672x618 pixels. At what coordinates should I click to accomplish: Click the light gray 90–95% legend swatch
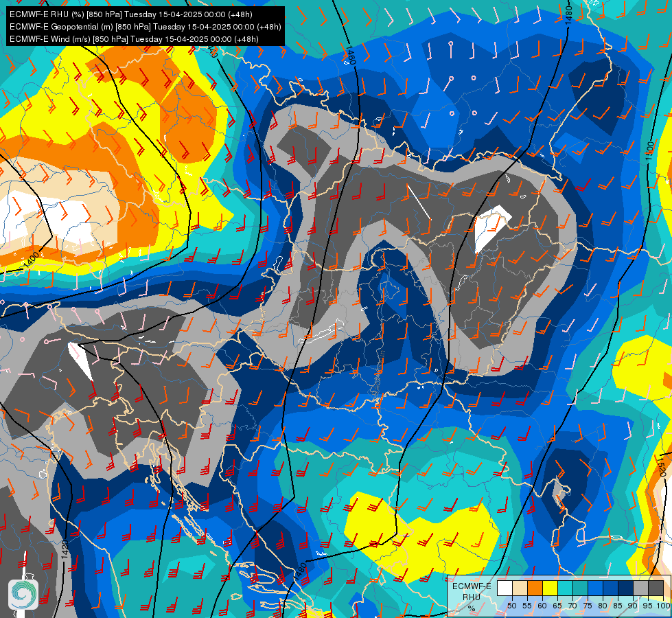tap(640, 588)
